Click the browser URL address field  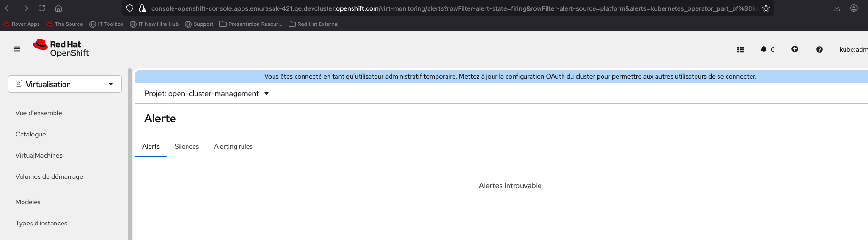click(x=451, y=8)
